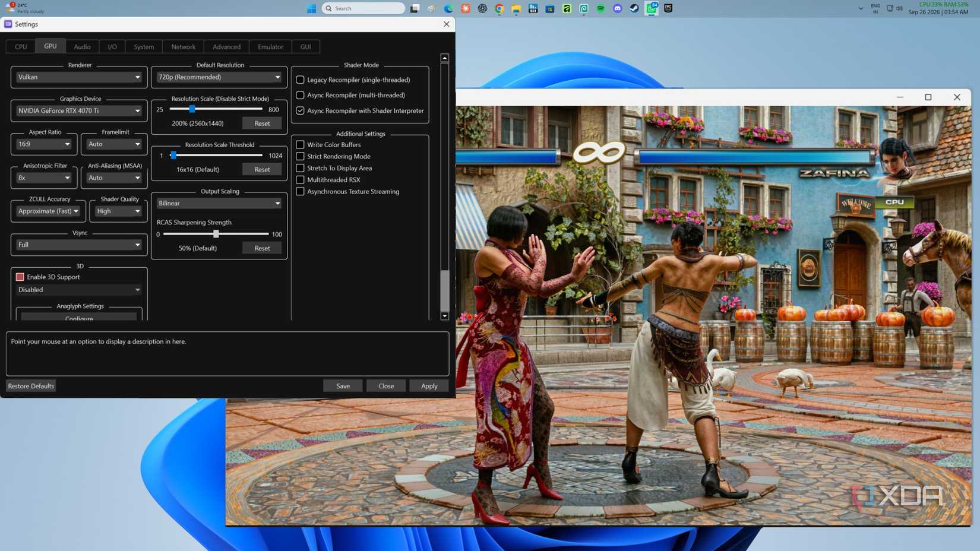Toggle Enable 3D Support checkbox
980x551 pixels.
[x=20, y=277]
